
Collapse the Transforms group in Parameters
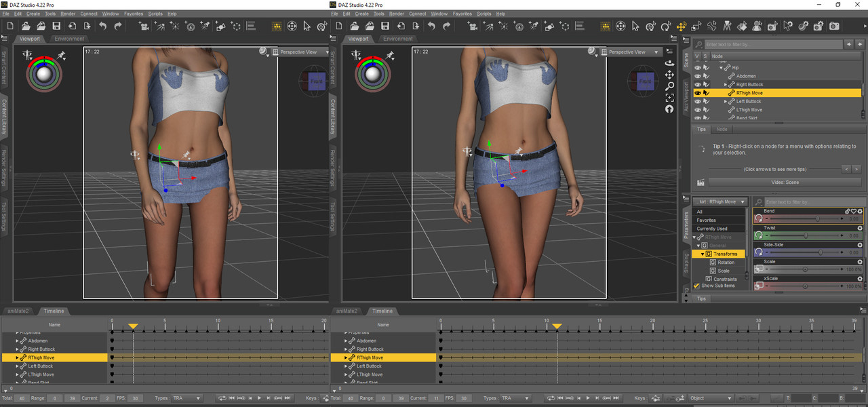click(x=703, y=254)
